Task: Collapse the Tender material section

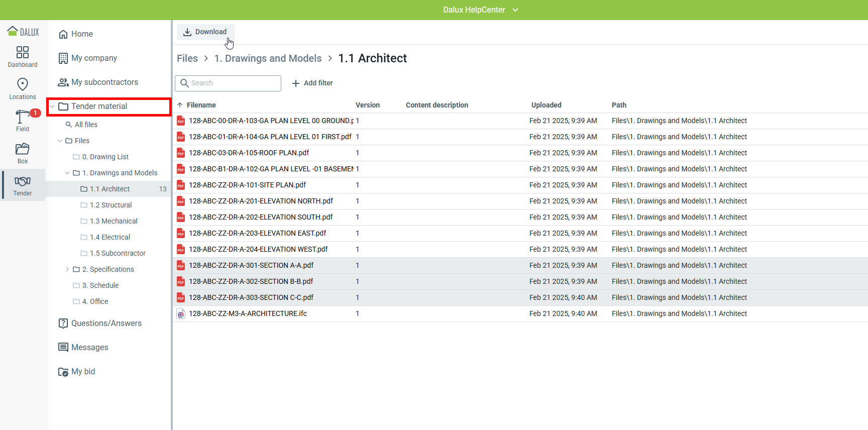Action: [x=52, y=106]
